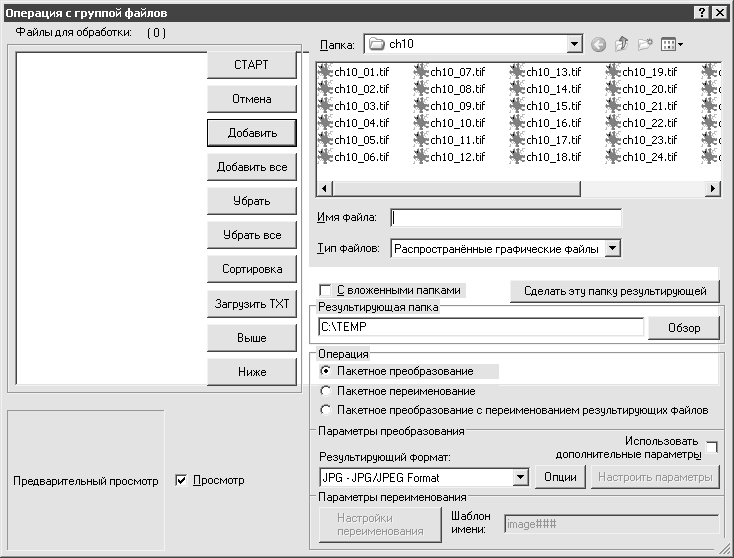Screen dimensions: 734x558
Task: Click the Имя файла input field
Action: pyautogui.click(x=506, y=218)
